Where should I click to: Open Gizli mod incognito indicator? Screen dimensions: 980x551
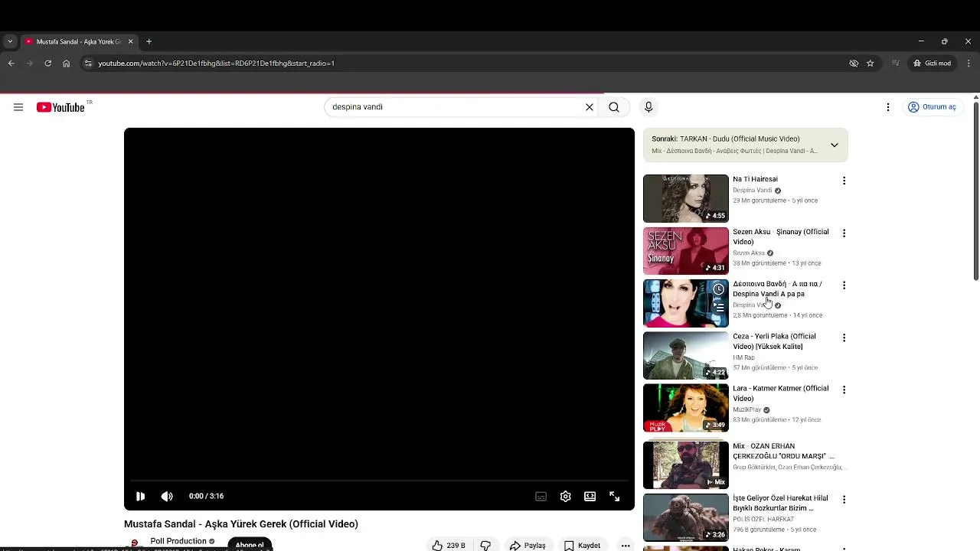[932, 64]
